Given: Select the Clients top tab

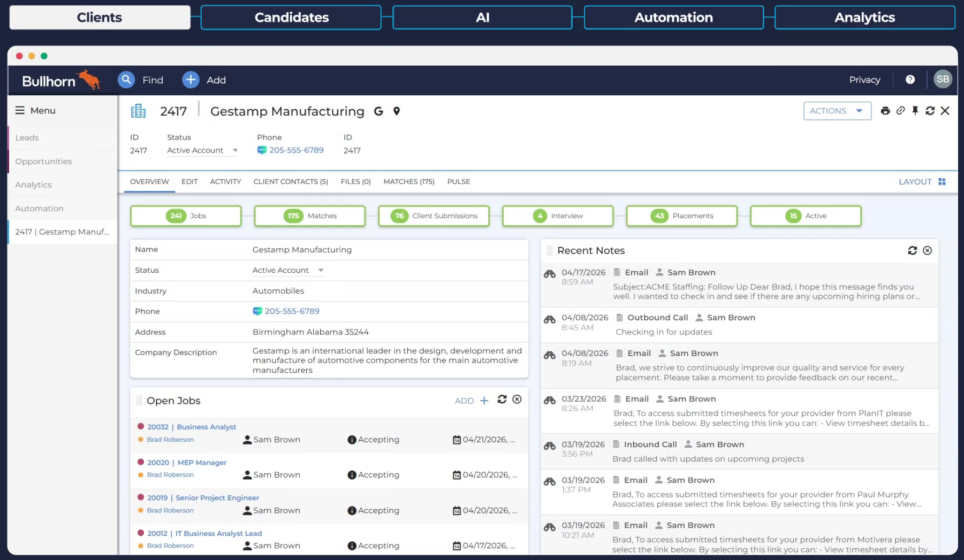Looking at the screenshot, I should pos(100,17).
